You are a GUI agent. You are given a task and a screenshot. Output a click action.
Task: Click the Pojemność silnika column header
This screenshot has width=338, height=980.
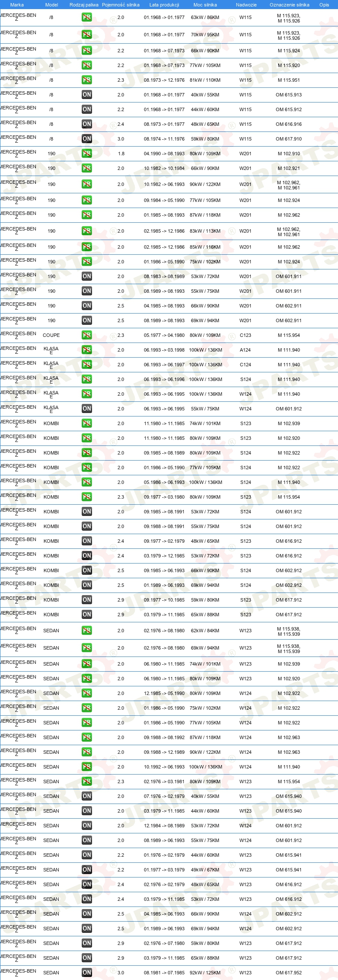coord(121,5)
